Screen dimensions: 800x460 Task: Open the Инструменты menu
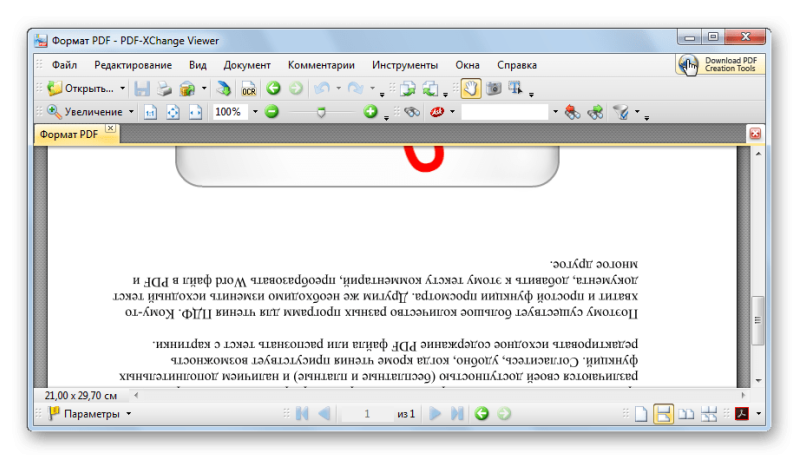point(405,65)
